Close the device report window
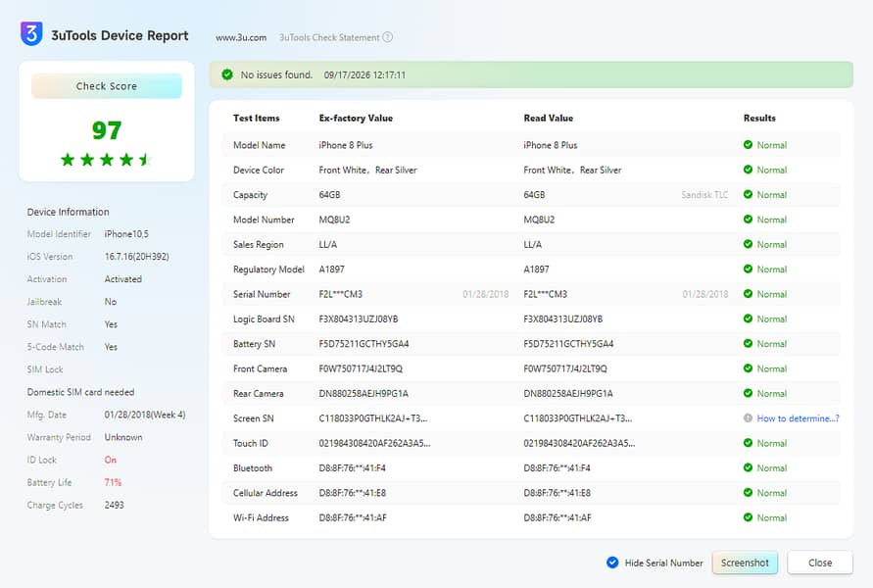Screen dimensions: 873x588 [x=819, y=563]
